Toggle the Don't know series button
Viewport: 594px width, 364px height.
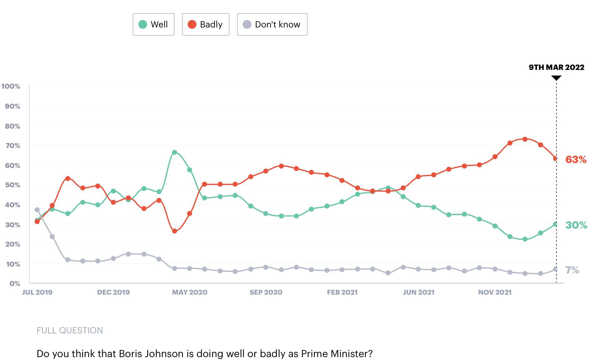click(272, 24)
